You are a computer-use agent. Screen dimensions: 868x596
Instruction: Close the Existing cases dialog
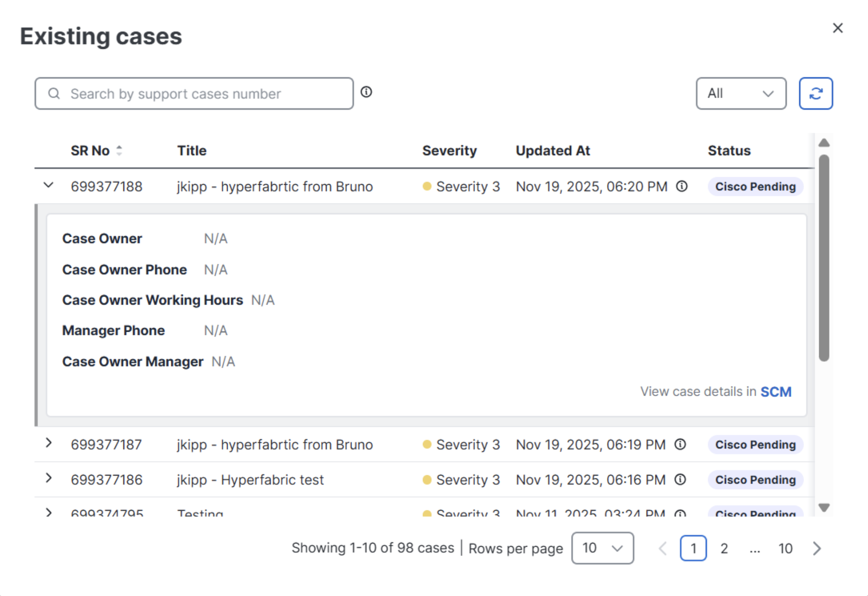837,28
